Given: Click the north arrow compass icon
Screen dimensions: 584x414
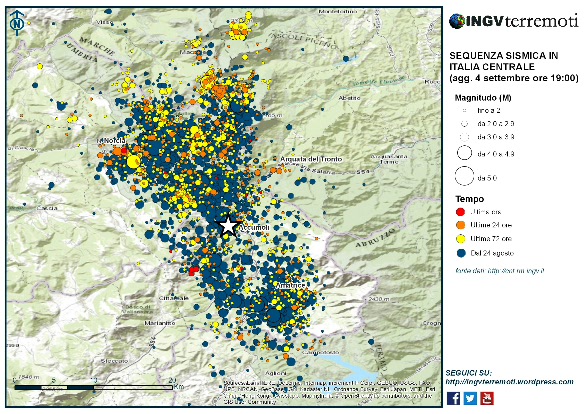Looking at the screenshot, I should 17,23.
